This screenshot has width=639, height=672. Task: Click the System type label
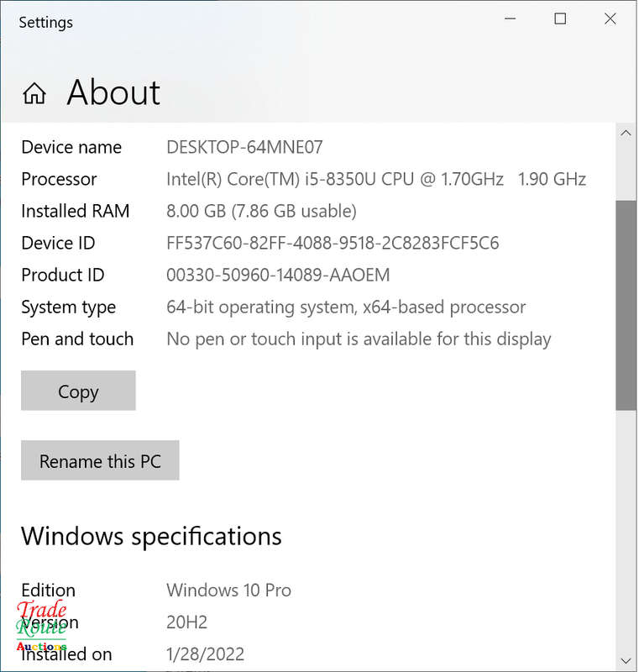pos(69,307)
